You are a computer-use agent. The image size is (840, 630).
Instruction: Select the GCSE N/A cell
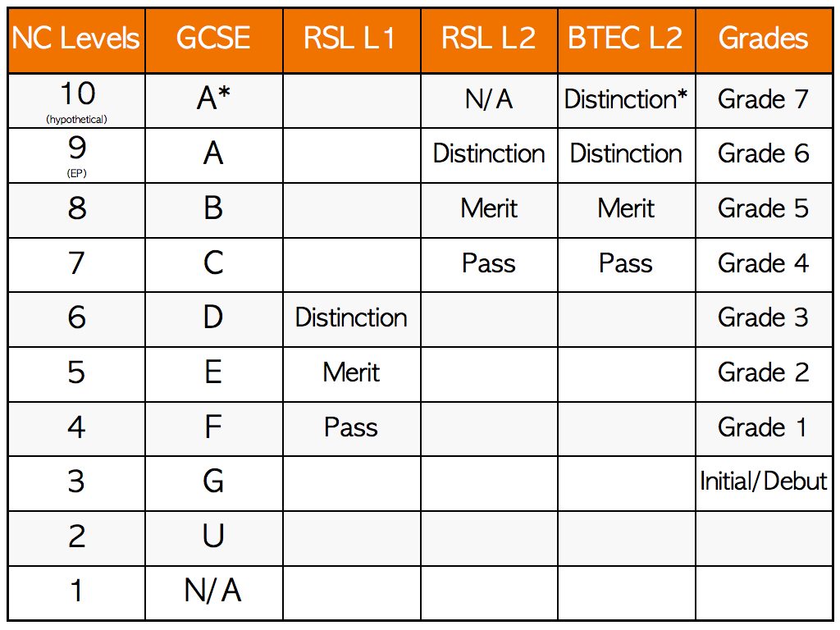214,594
